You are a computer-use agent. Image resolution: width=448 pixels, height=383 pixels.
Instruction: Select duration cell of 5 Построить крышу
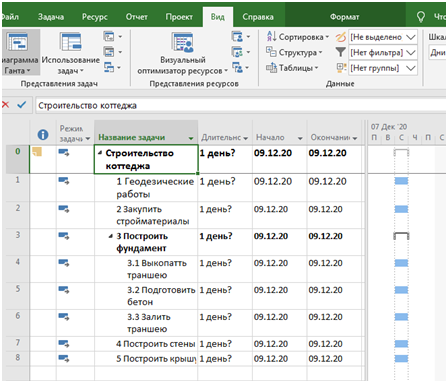click(x=225, y=359)
